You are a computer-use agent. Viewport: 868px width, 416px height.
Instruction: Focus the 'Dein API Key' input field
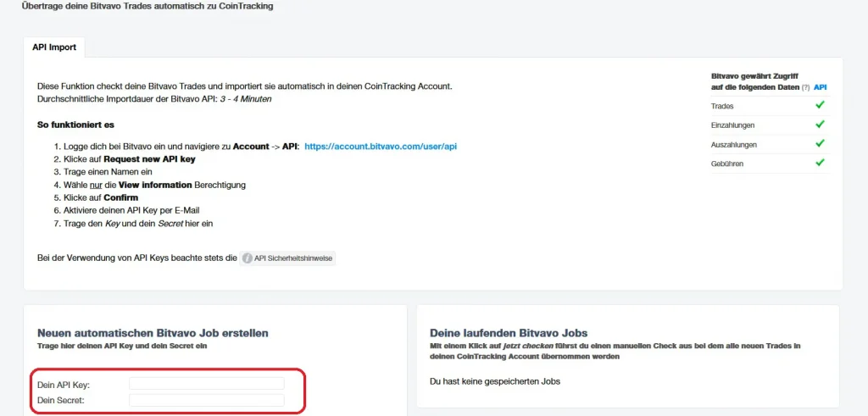point(206,384)
